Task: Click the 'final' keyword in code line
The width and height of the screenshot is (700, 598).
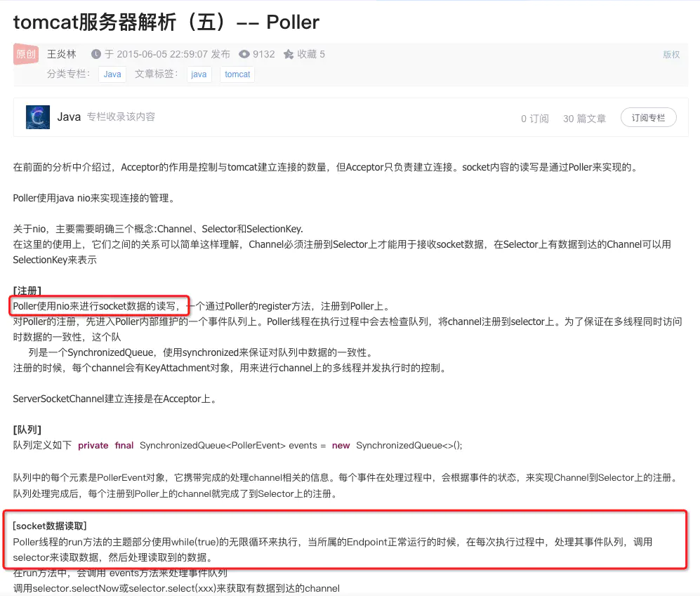Action: 124,446
